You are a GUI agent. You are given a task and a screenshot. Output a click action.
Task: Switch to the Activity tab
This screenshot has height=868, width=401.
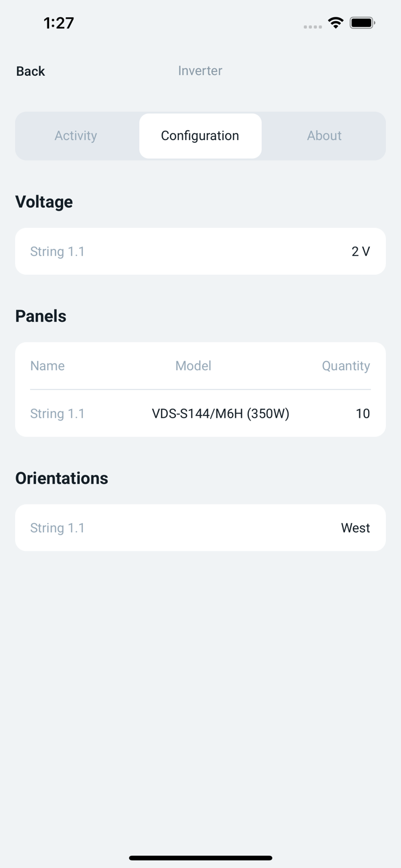(76, 135)
